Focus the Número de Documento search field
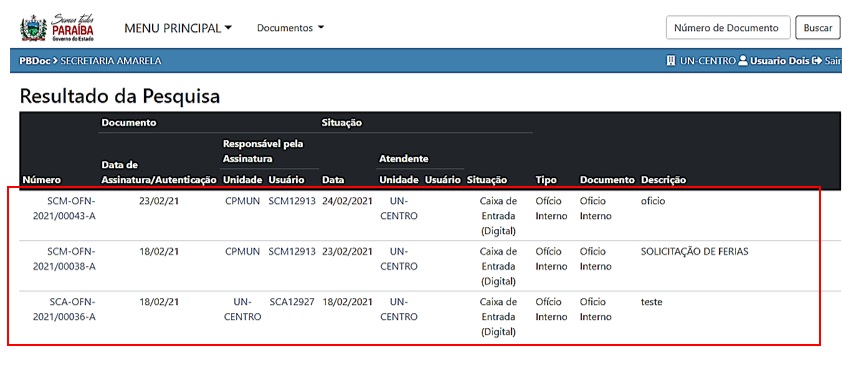Screen dimensions: 842x372 [x=728, y=28]
